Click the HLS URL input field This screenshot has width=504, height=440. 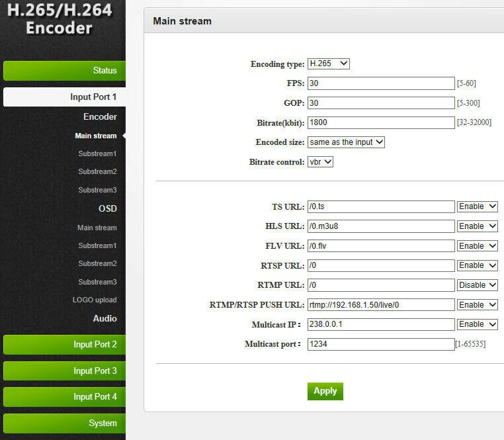(381, 226)
